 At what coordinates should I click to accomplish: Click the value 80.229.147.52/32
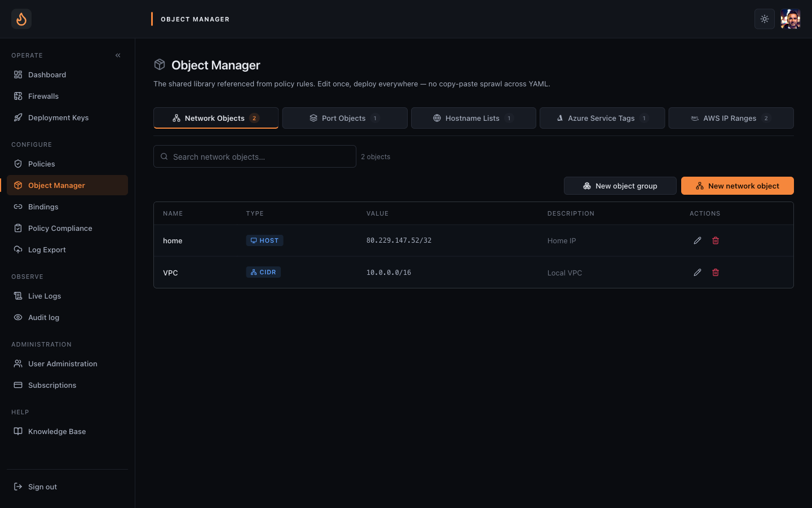(399, 240)
